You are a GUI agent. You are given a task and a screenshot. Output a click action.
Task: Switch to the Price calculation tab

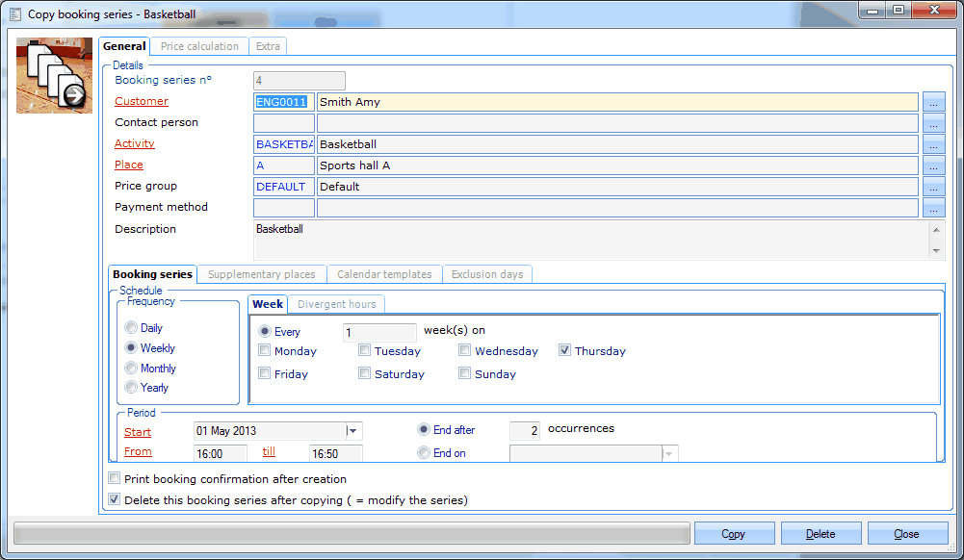coord(198,45)
